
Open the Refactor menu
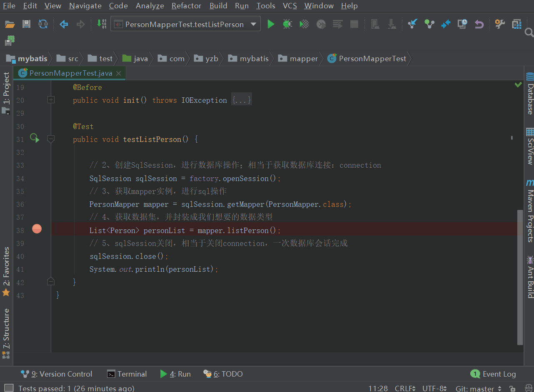coord(187,6)
